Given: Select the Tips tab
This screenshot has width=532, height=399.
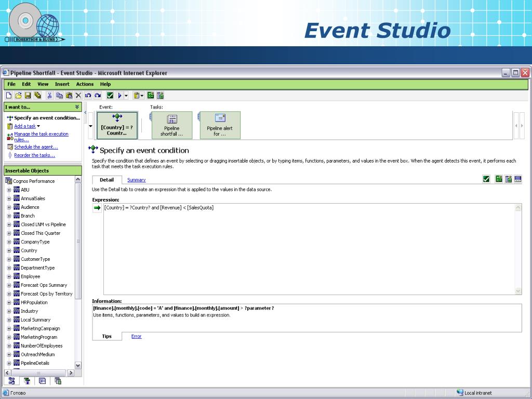Looking at the screenshot, I should [x=107, y=336].
